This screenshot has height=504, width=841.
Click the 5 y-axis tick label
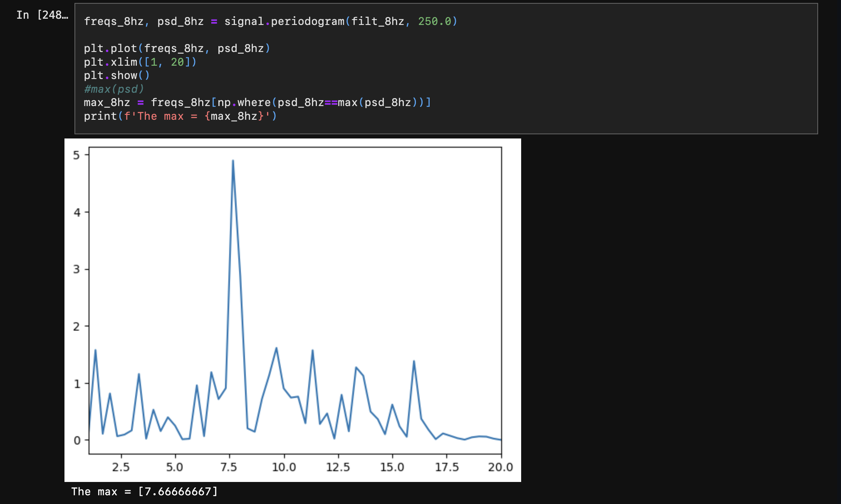tap(76, 156)
